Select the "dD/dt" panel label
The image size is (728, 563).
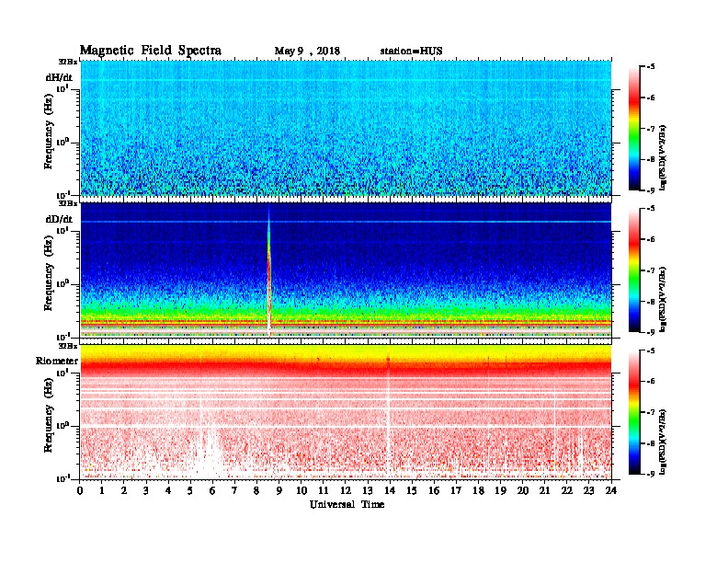[x=59, y=219]
